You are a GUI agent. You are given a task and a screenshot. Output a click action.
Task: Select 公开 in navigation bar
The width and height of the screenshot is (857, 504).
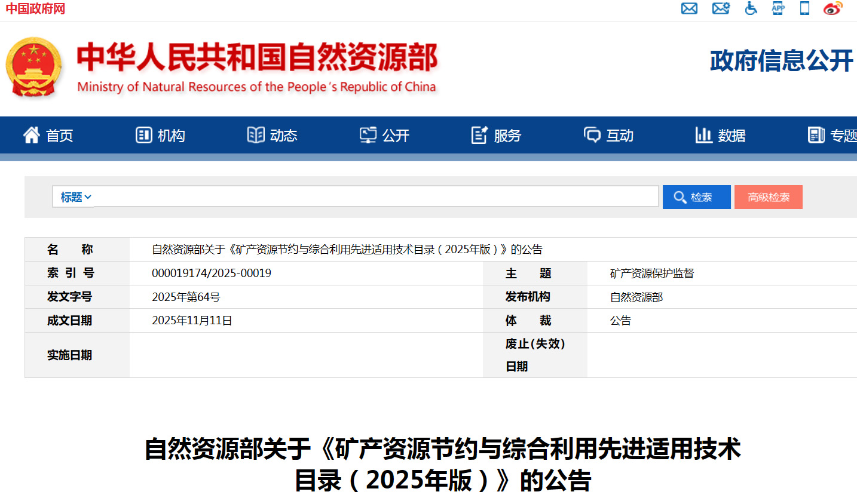pos(384,136)
